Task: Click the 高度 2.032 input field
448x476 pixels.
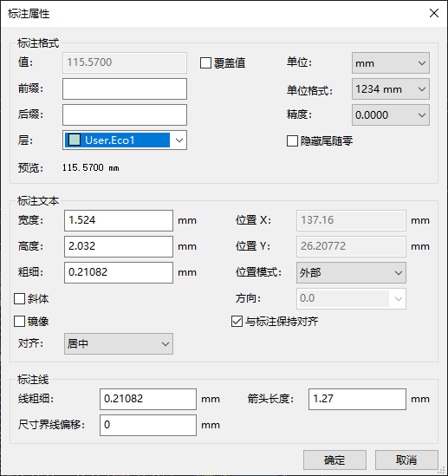Action: pos(119,246)
